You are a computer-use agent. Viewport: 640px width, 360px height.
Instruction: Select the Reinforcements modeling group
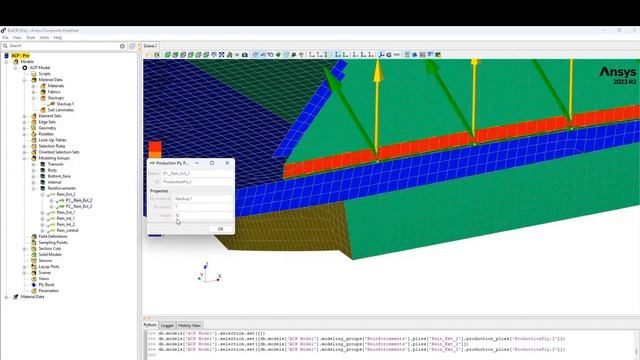click(62, 188)
